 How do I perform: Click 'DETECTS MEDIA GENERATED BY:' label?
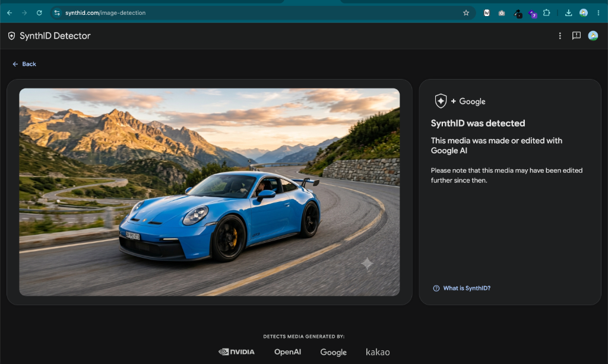[x=304, y=337]
